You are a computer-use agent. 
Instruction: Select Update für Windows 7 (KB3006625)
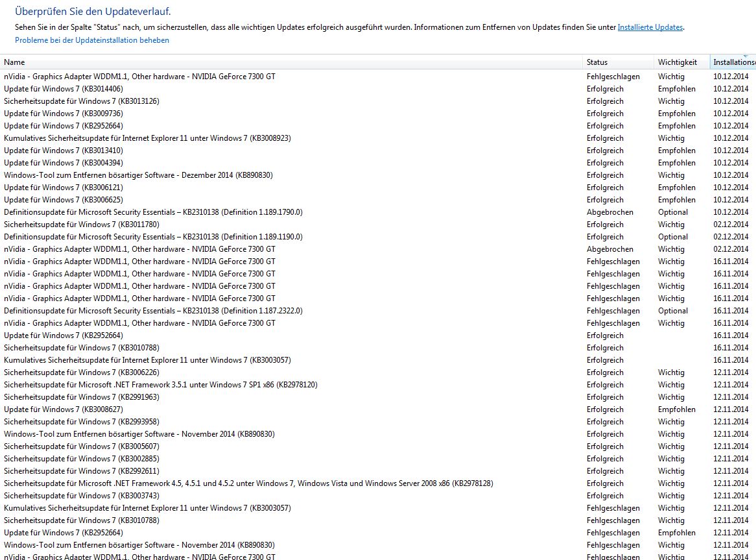pos(378,200)
